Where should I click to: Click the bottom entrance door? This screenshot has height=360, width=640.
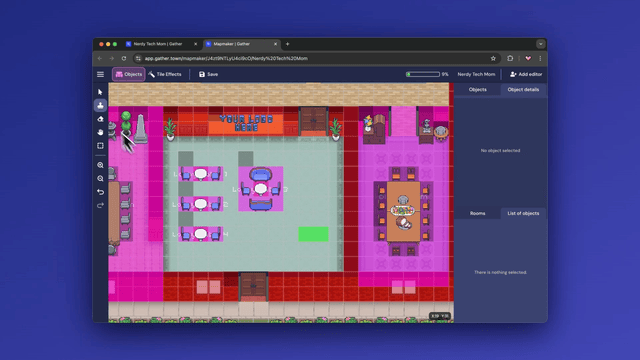tap(253, 287)
